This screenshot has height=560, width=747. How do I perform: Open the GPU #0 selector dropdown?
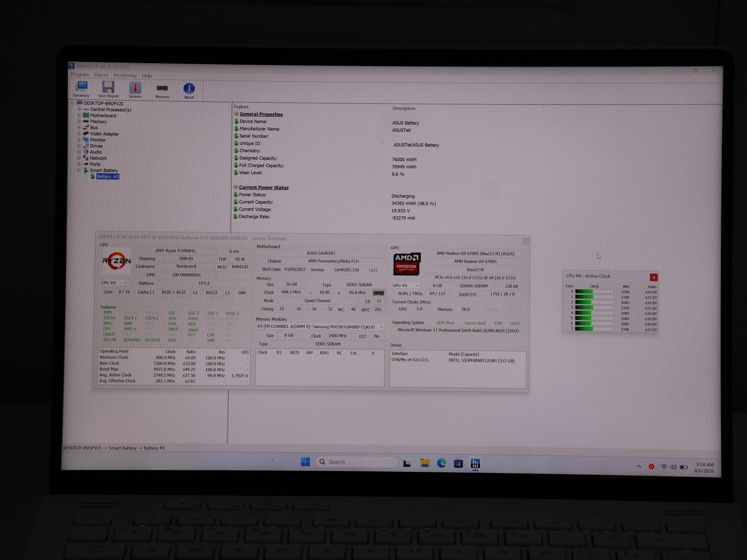(x=405, y=285)
